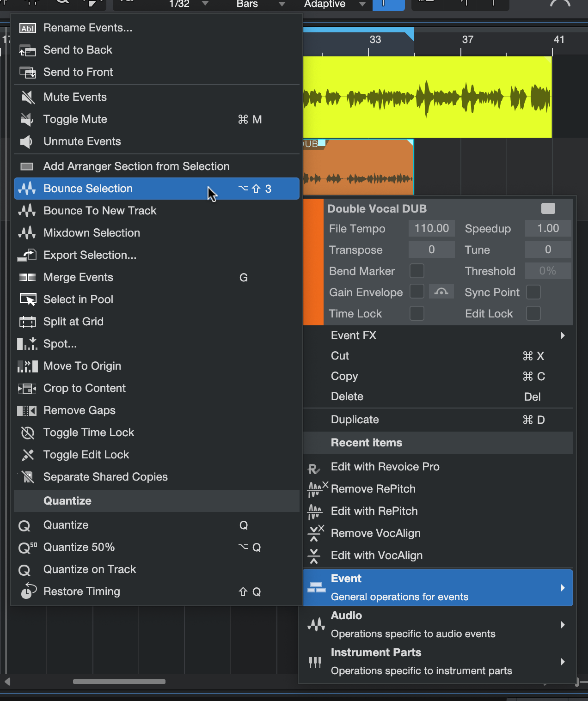Click the Restore Timing icon

point(27,591)
